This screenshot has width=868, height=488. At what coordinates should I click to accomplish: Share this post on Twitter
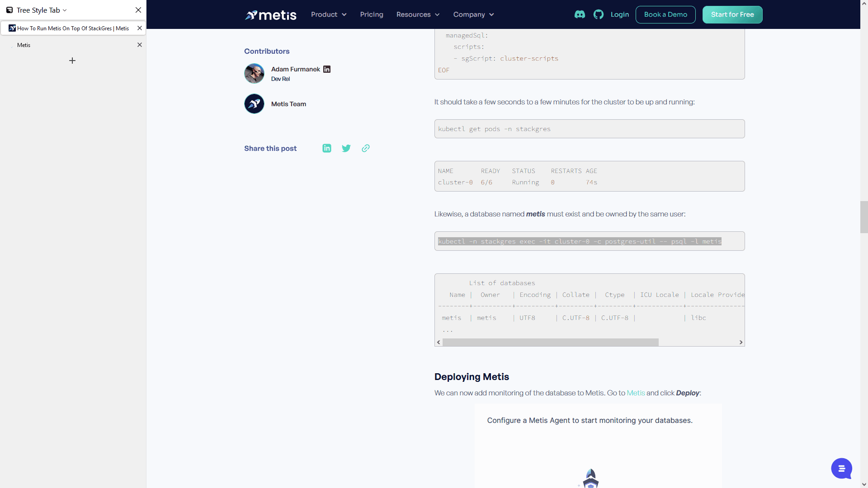click(x=346, y=148)
